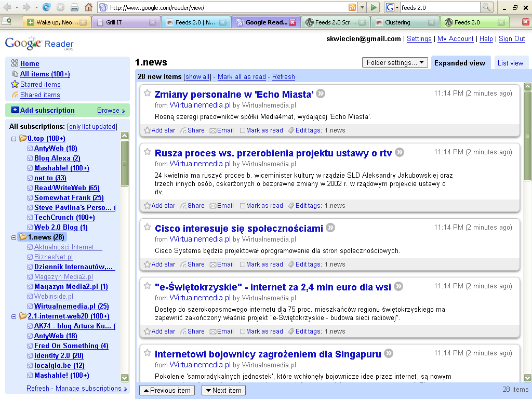Switch to the 'Feeds 2.0 Scr…' browser tab
Screen dimensions: 532x399
point(335,22)
